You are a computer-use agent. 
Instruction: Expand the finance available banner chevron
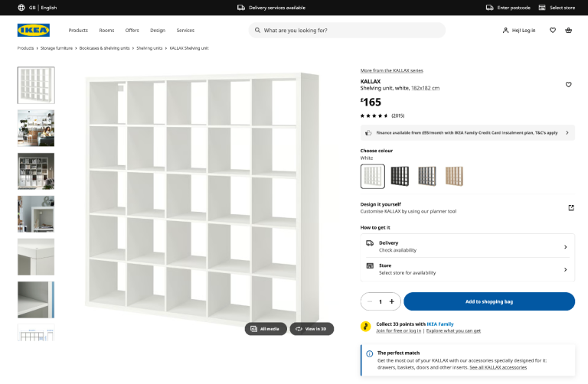(567, 132)
